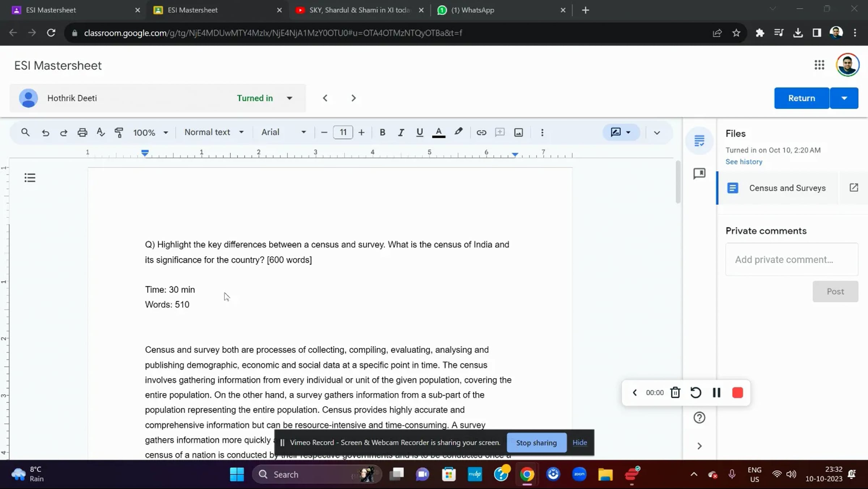Open the text color picker
Screen dimensions: 868x489
[x=439, y=132]
